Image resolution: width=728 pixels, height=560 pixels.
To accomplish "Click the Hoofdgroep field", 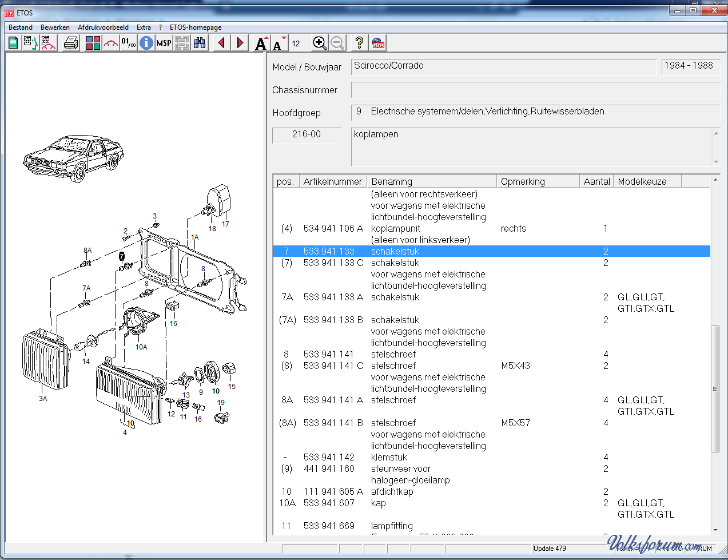I will tap(535, 112).
